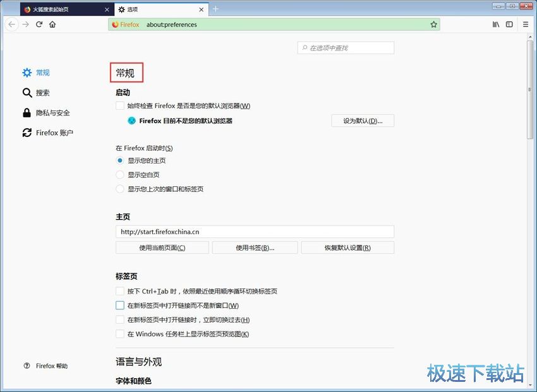Click the 字体和颜色 heading
This screenshot has height=392, width=537.
[x=133, y=381]
